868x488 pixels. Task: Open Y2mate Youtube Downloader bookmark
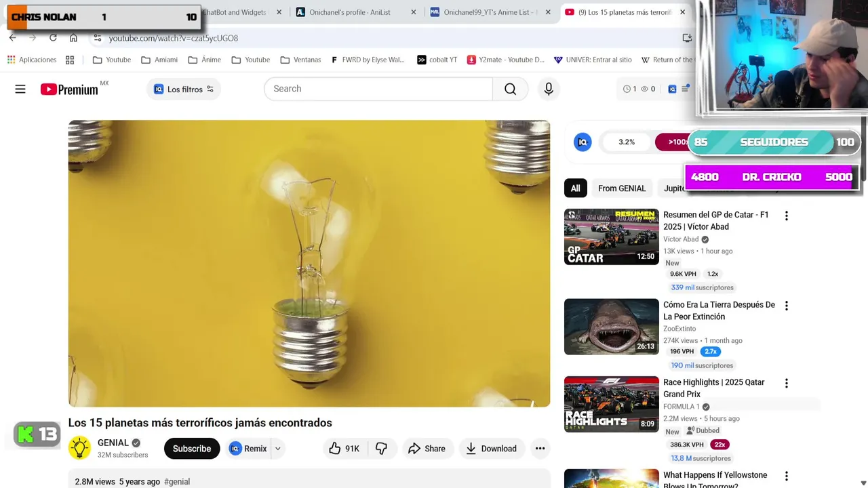tap(505, 60)
